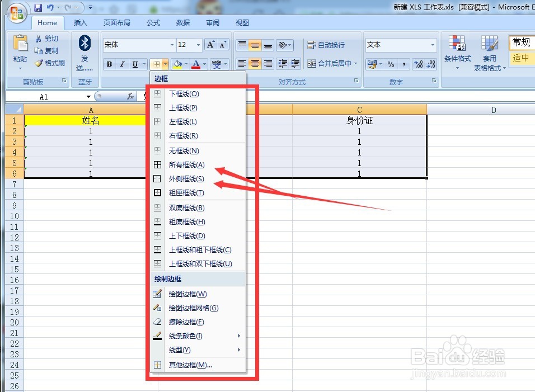Open 套用表格格式 table styles

(x=489, y=53)
